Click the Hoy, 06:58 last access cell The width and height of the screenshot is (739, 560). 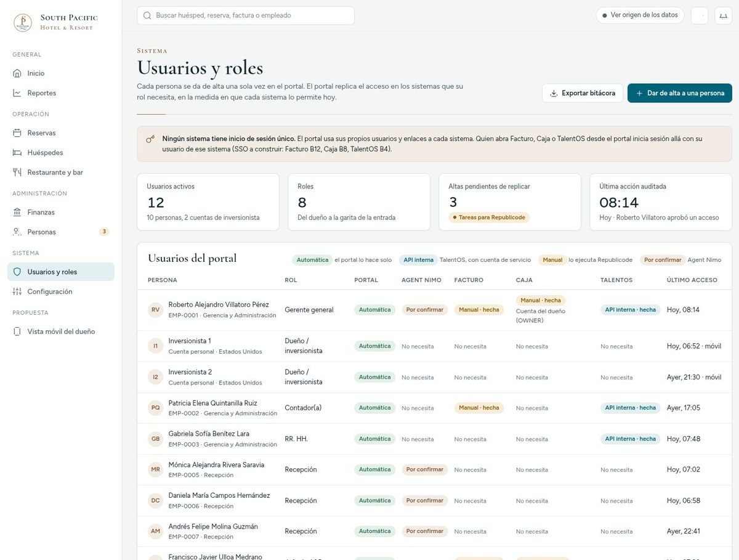pyautogui.click(x=684, y=501)
